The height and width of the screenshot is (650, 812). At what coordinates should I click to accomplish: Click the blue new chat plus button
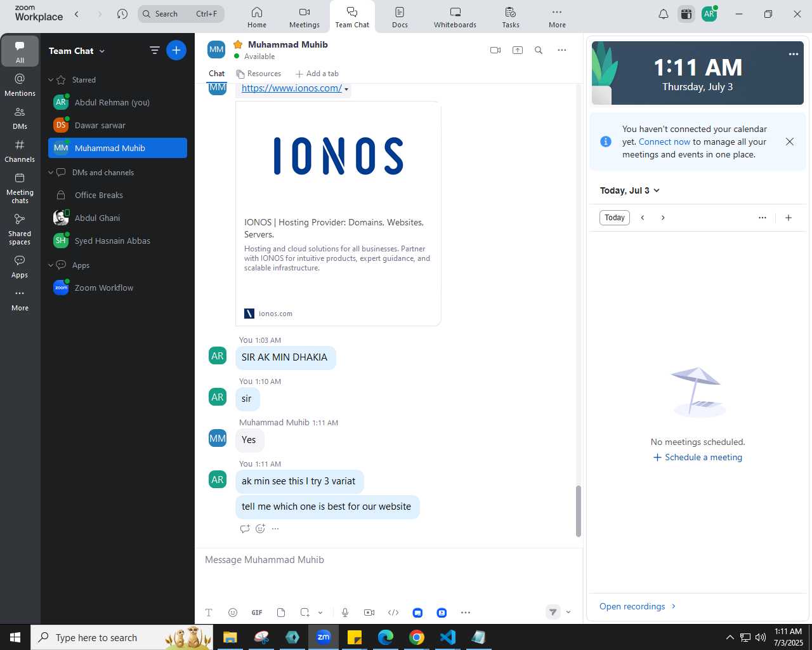tap(176, 50)
